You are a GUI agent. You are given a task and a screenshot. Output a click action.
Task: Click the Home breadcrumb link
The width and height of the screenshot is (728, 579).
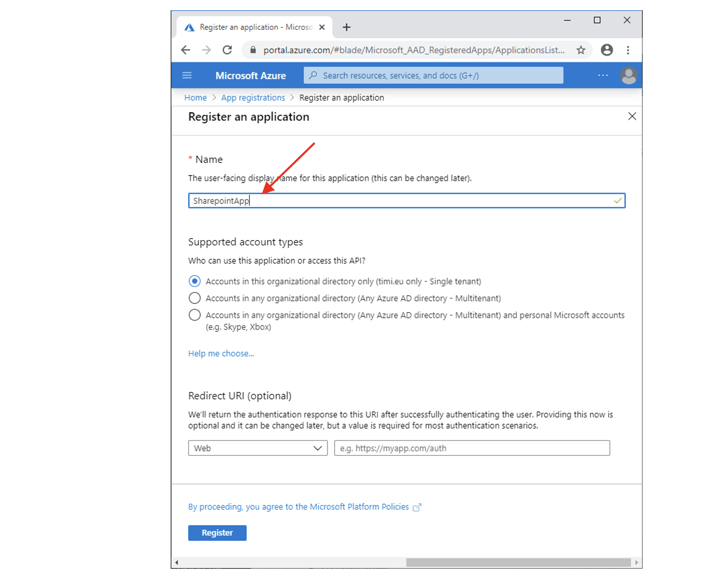tap(195, 98)
